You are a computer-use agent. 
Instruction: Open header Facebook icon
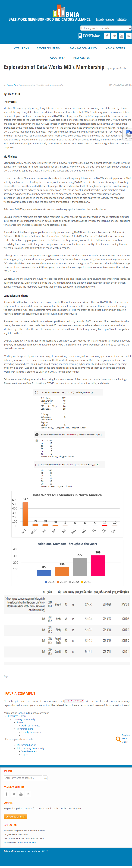[107, 36]
